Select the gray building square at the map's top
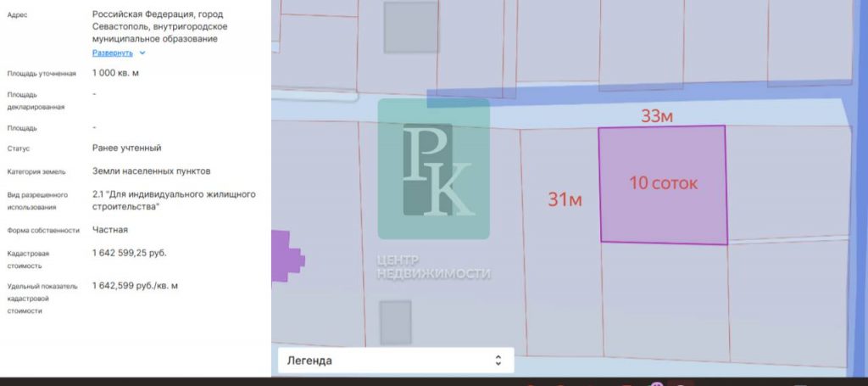The height and width of the screenshot is (386, 868). click(410, 26)
